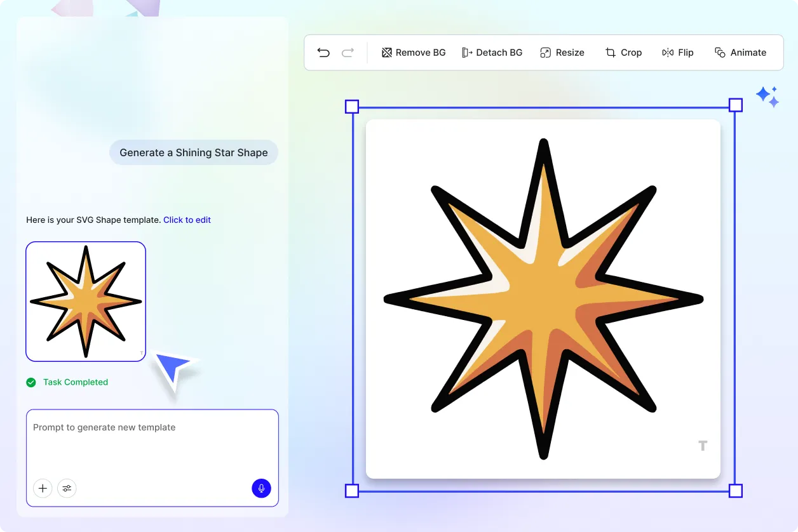This screenshot has height=532, width=798.
Task: Choose Detach BG tool
Action: pos(492,53)
